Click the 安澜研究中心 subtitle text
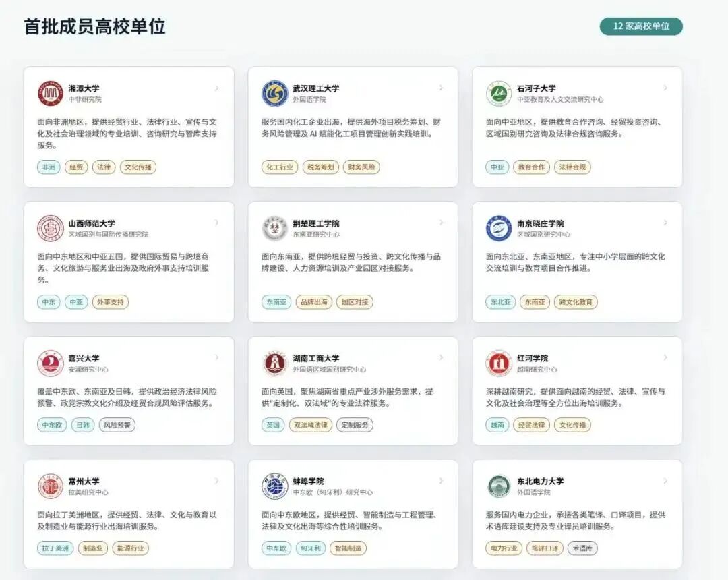728x580 pixels. tap(88, 370)
